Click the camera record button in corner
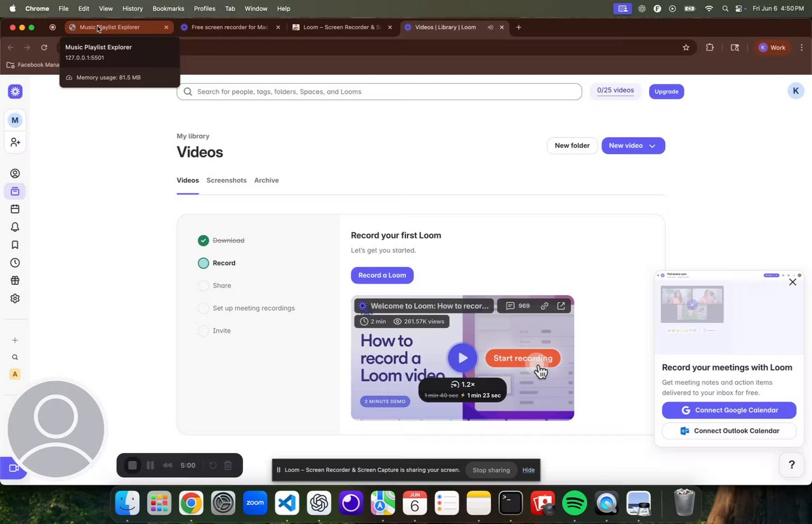This screenshot has width=812, height=524. (x=13, y=468)
